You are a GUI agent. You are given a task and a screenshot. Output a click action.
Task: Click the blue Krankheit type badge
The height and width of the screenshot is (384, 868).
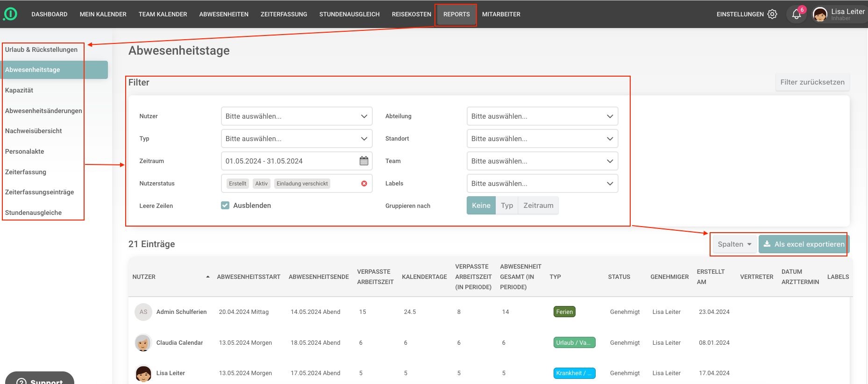(x=574, y=373)
